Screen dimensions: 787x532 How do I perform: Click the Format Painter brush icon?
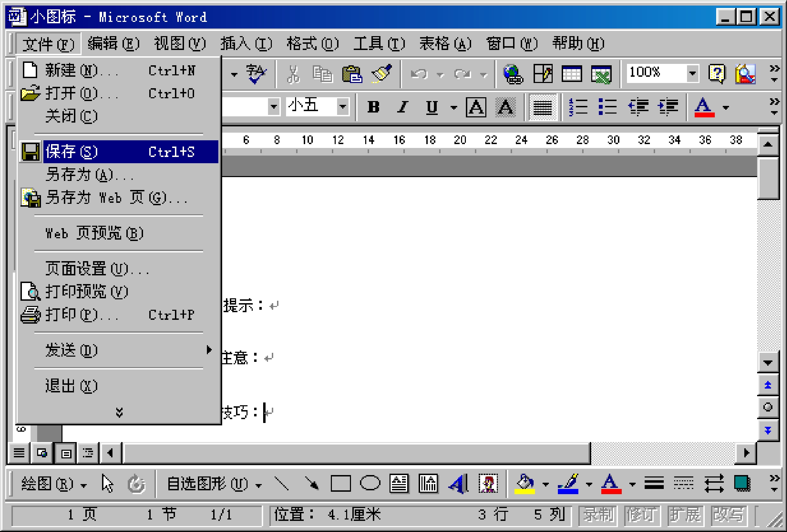pos(382,74)
